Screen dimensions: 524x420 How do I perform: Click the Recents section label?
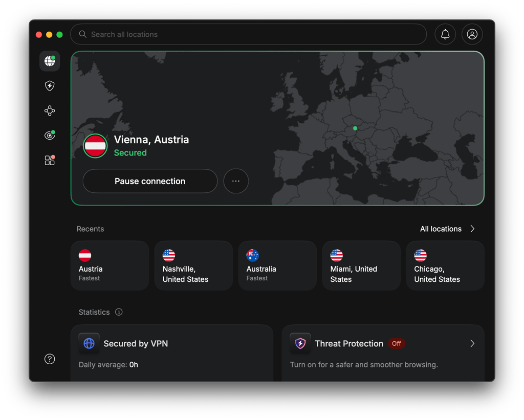[90, 229]
